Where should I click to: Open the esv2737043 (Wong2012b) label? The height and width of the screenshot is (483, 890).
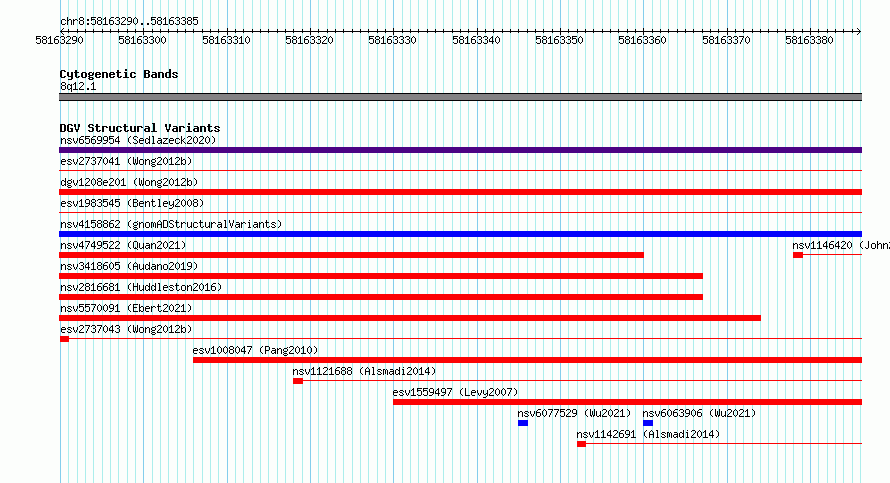pos(126,329)
